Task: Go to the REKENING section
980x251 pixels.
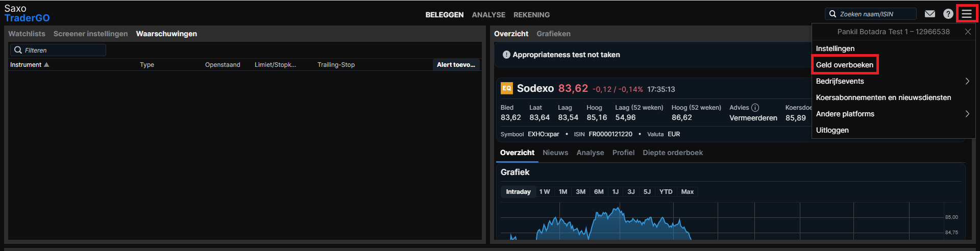Action: (x=531, y=15)
